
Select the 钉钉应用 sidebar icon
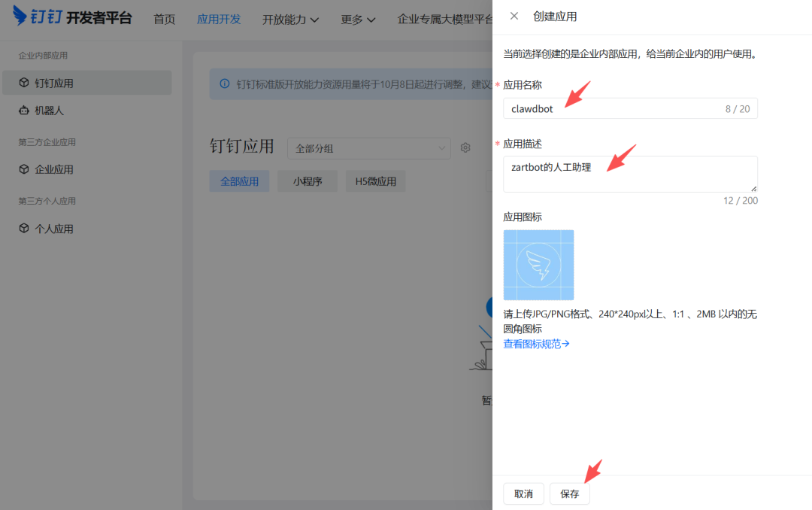(50, 83)
